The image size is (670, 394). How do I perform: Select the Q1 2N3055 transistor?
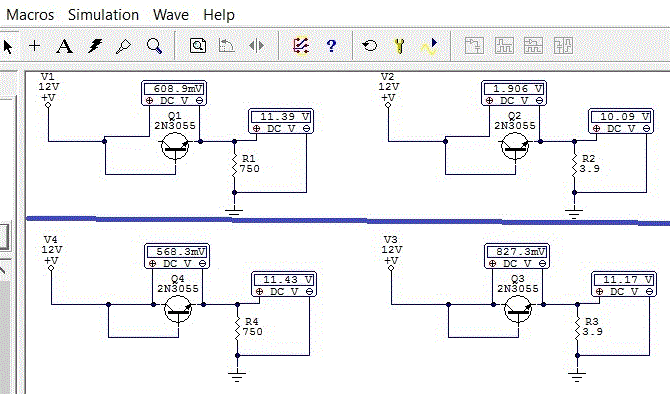pyautogui.click(x=175, y=146)
